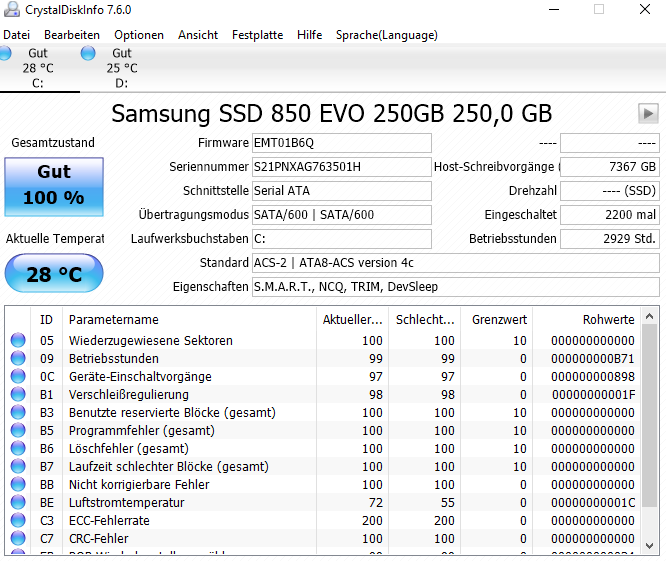This screenshot has height=561, width=666.
Task: Click the Gut 100 % health status button
Action: coord(54,187)
